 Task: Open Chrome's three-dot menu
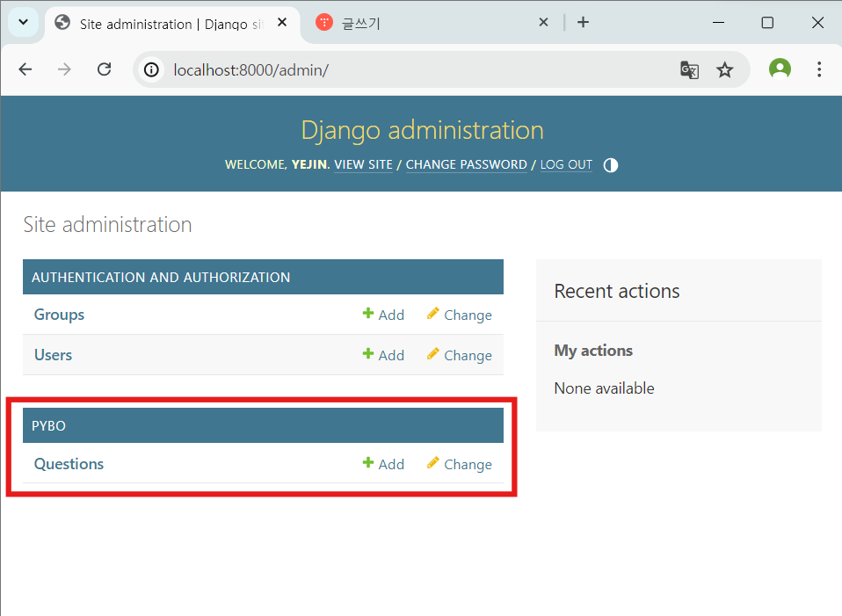coord(819,69)
